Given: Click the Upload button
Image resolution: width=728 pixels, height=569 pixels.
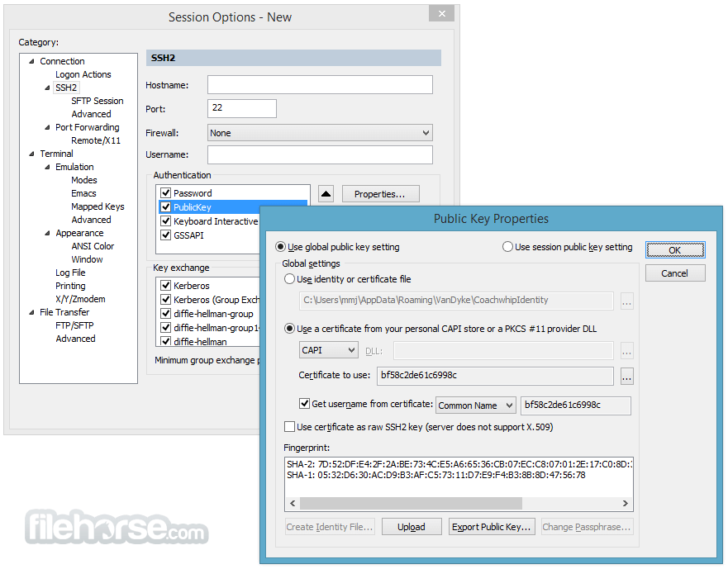Looking at the screenshot, I should coord(412,527).
